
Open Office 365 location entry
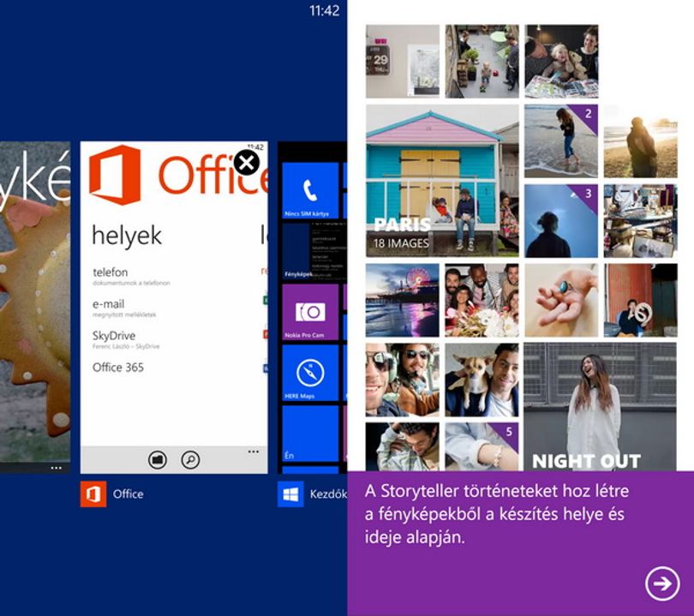point(117,368)
